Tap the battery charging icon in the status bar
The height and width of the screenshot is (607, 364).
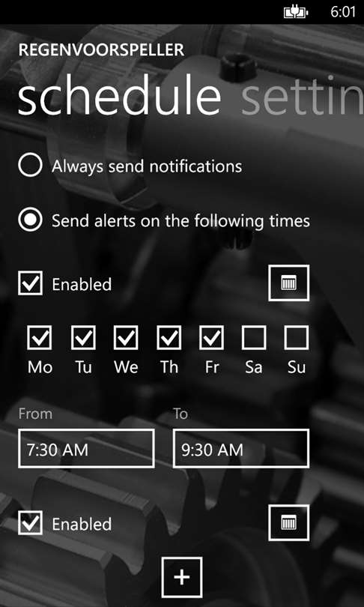pyautogui.click(x=297, y=13)
